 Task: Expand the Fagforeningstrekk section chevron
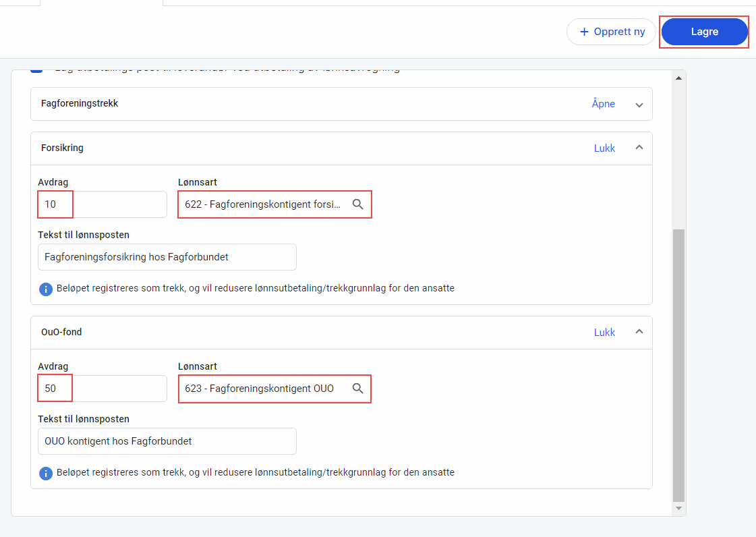tap(639, 105)
